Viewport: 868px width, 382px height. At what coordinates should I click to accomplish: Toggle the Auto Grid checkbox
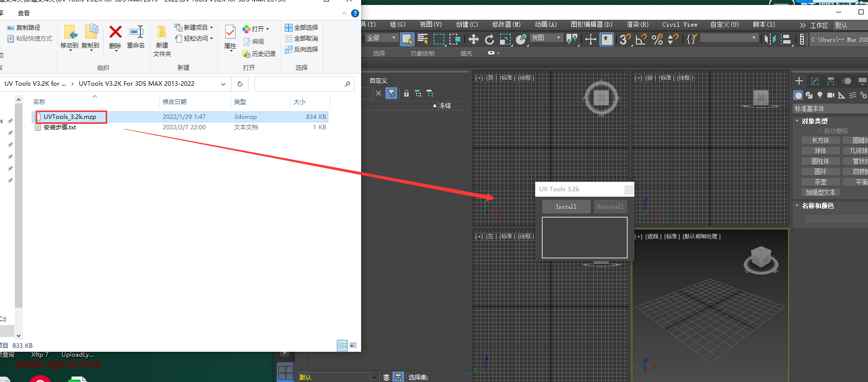coord(820,131)
